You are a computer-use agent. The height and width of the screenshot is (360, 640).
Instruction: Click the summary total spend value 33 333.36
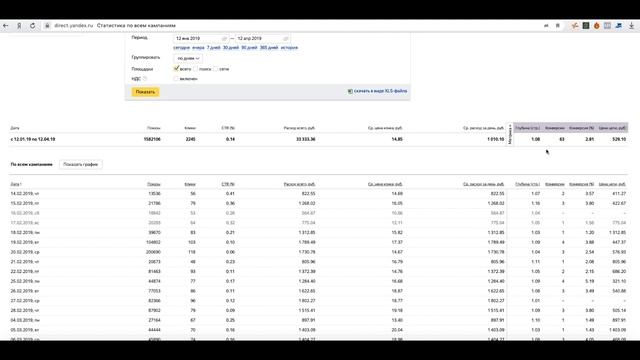305,139
